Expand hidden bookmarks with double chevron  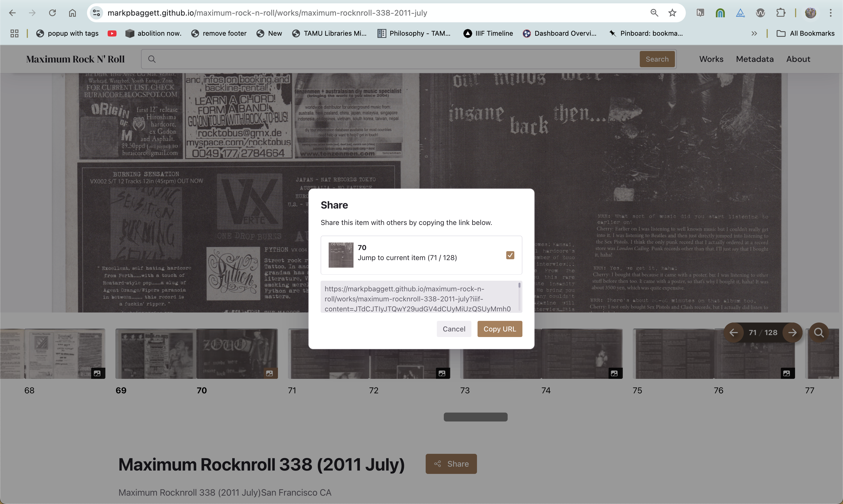pyautogui.click(x=754, y=33)
